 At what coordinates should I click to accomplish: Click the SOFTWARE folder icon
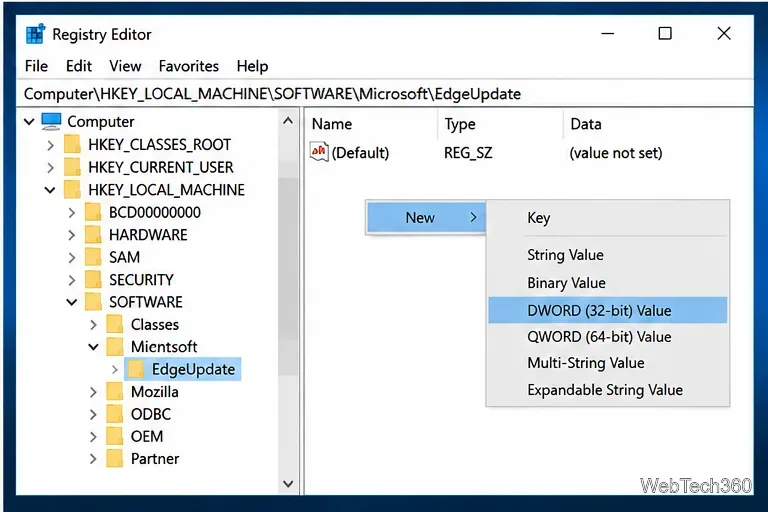click(x=93, y=302)
